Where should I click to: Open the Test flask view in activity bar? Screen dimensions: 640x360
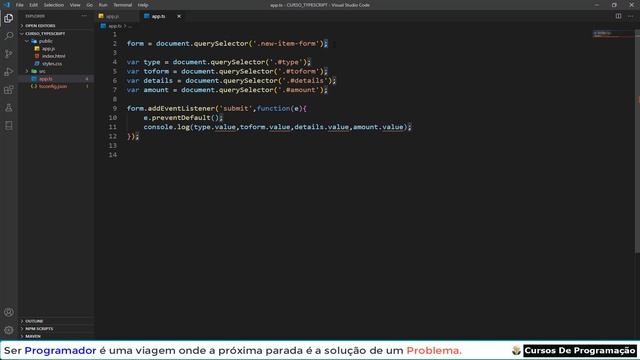click(x=9, y=108)
